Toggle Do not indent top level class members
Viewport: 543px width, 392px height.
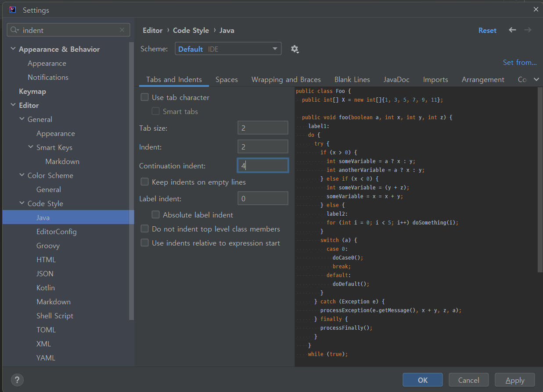[144, 229]
